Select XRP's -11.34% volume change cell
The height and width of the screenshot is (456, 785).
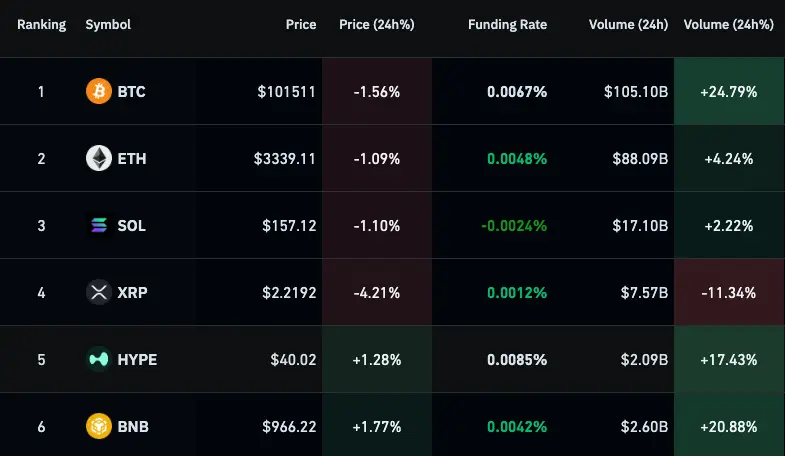click(x=728, y=293)
